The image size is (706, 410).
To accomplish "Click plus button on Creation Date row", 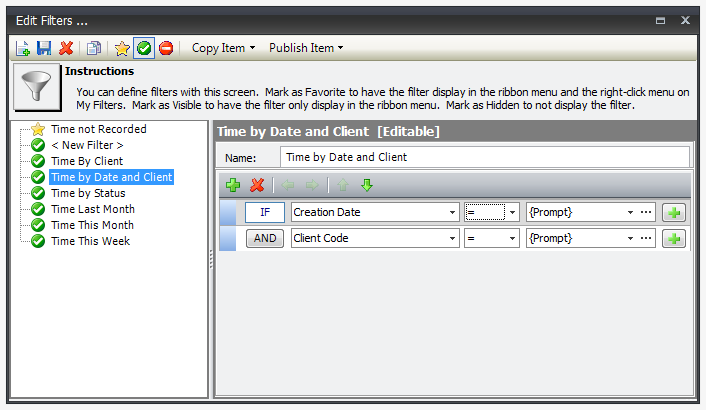I will click(674, 212).
